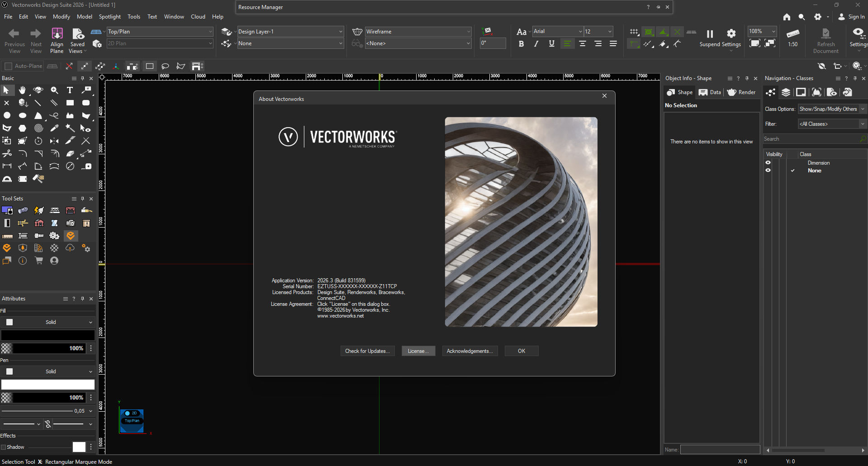Choose the Zoom magnifier tool
The height and width of the screenshot is (466, 868).
tap(54, 90)
